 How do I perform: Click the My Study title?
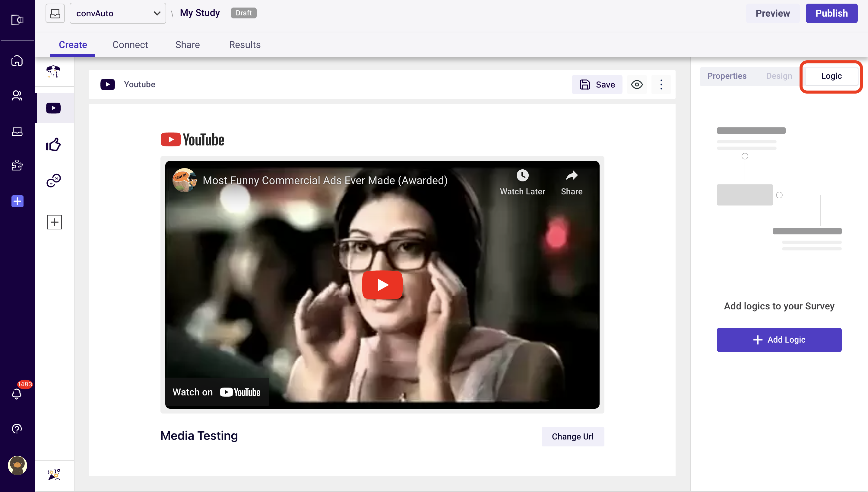(x=200, y=13)
